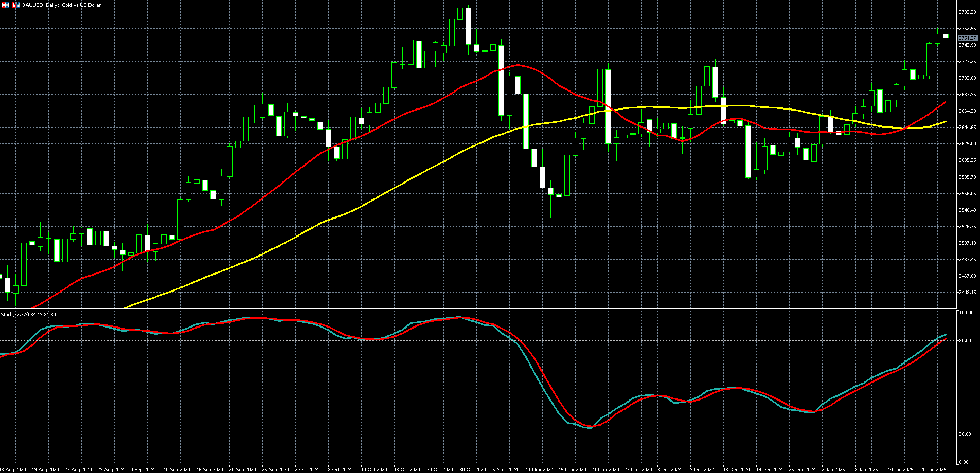Click the 2664.30 price axis label
The image size is (980, 473).
(x=968, y=111)
